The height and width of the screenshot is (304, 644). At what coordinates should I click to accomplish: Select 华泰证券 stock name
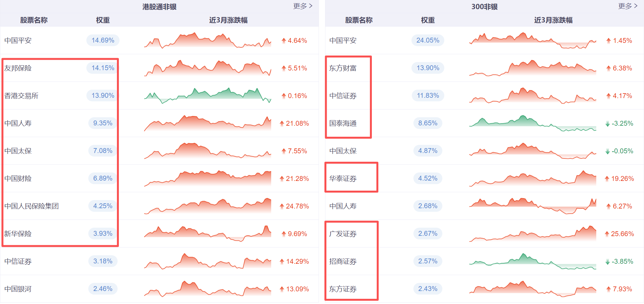[x=343, y=179]
